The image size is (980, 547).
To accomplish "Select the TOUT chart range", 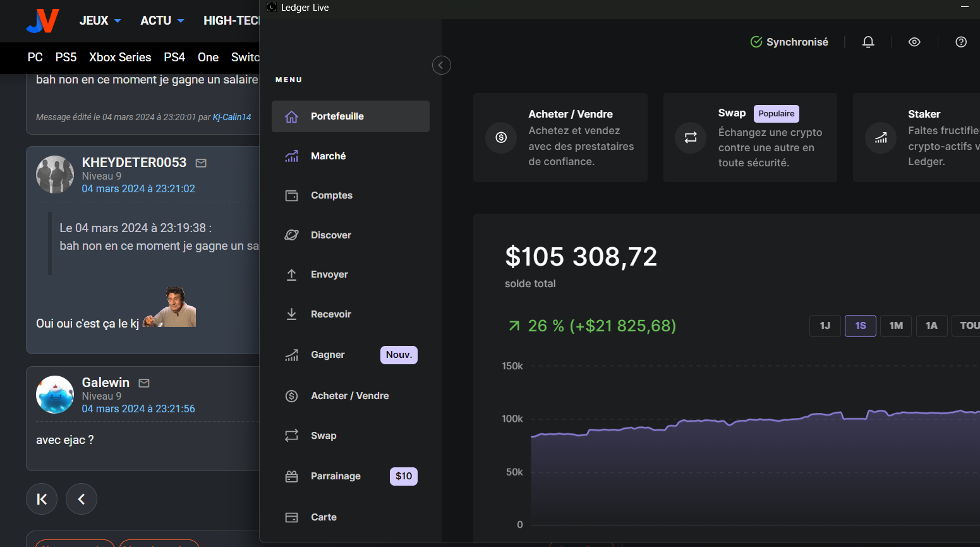I will 965,326.
